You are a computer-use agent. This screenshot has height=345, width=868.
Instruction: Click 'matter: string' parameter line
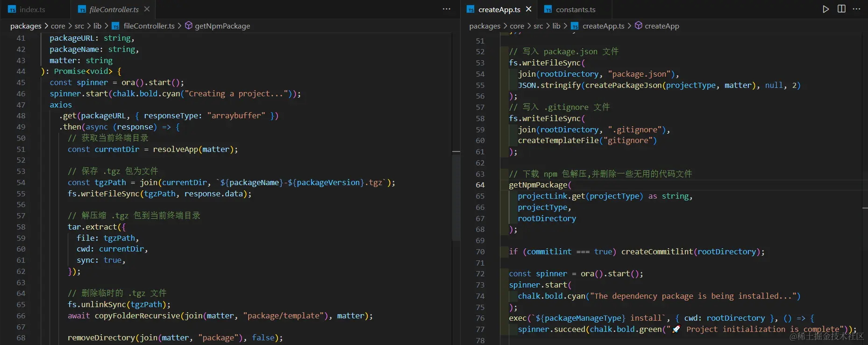coord(81,61)
